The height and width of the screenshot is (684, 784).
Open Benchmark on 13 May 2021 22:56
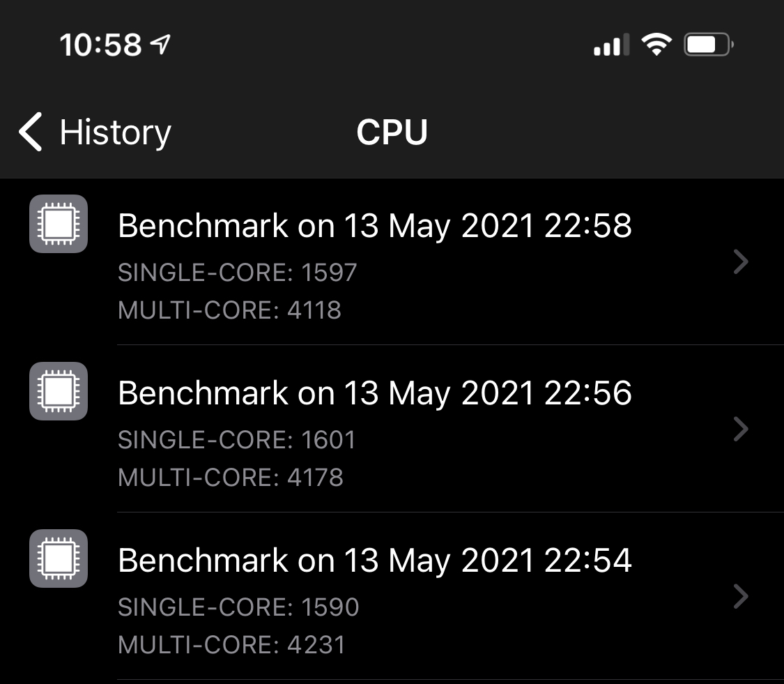pos(375,393)
